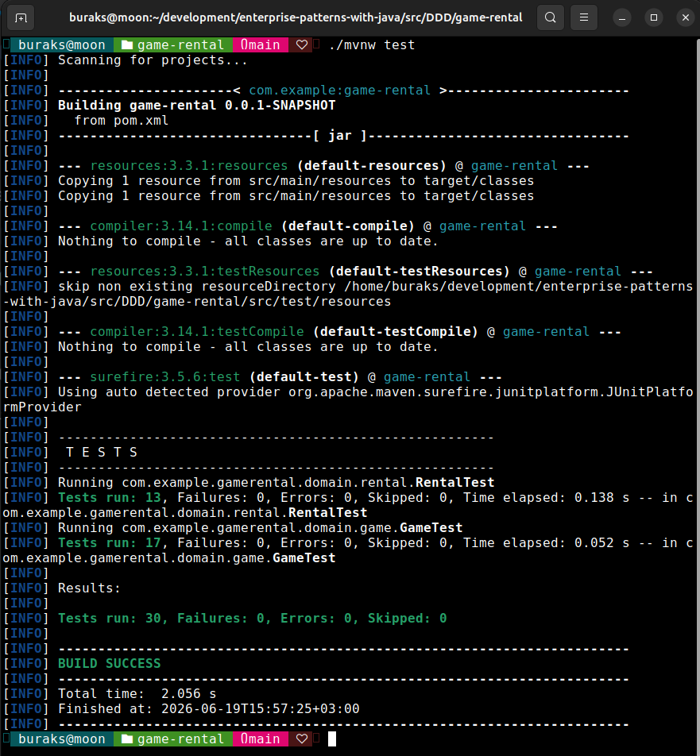Click folder icon in top prompt
This screenshot has height=756, width=700.
tap(127, 44)
